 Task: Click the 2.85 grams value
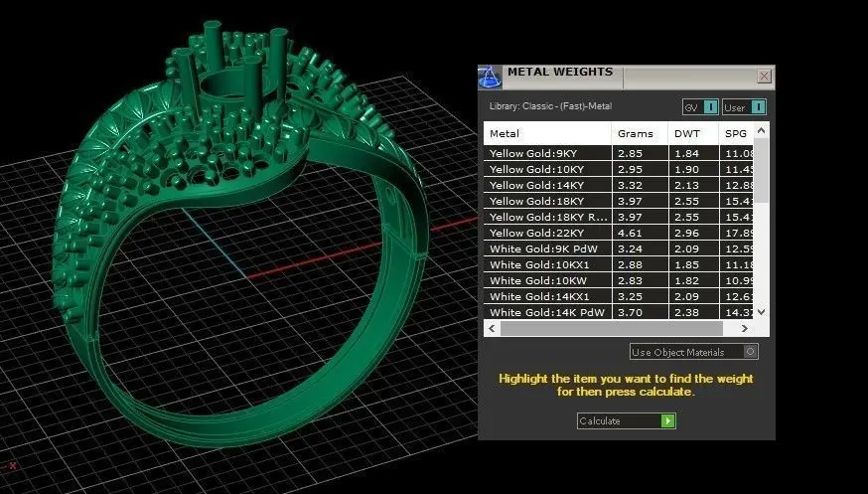pyautogui.click(x=630, y=153)
